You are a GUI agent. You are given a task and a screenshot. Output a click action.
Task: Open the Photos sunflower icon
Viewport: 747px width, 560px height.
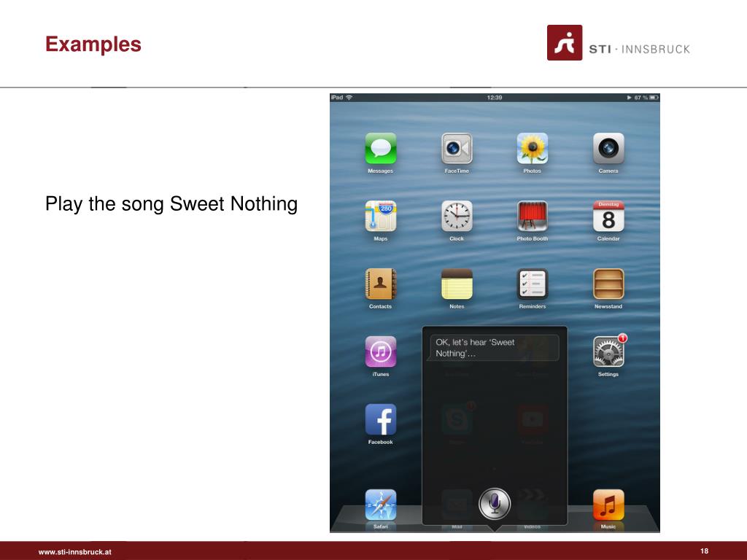[x=532, y=149]
